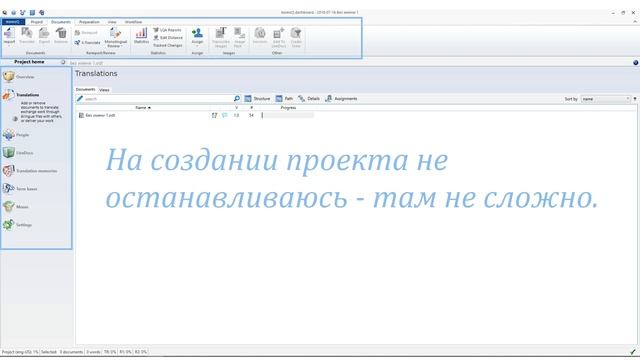Open the Overview pane in sidebar
The height and width of the screenshot is (360, 640).
(19, 77)
